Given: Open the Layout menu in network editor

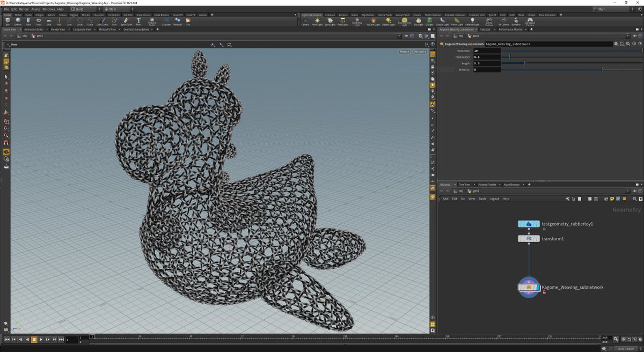Looking at the screenshot, I should click(x=494, y=199).
